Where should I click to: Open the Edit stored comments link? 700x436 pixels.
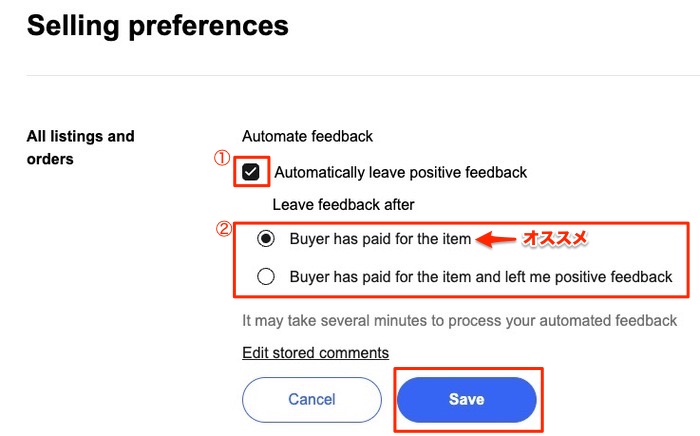click(x=315, y=353)
